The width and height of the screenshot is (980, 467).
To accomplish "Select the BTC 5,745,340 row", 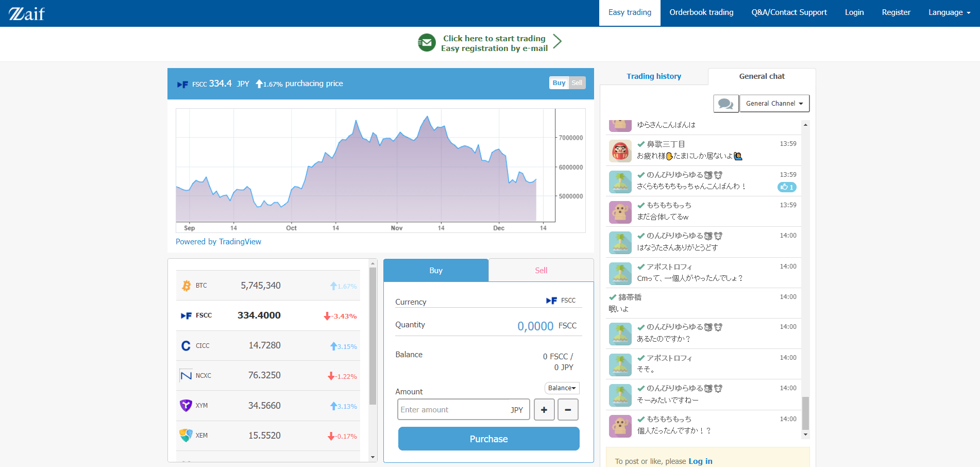I will coord(268,286).
